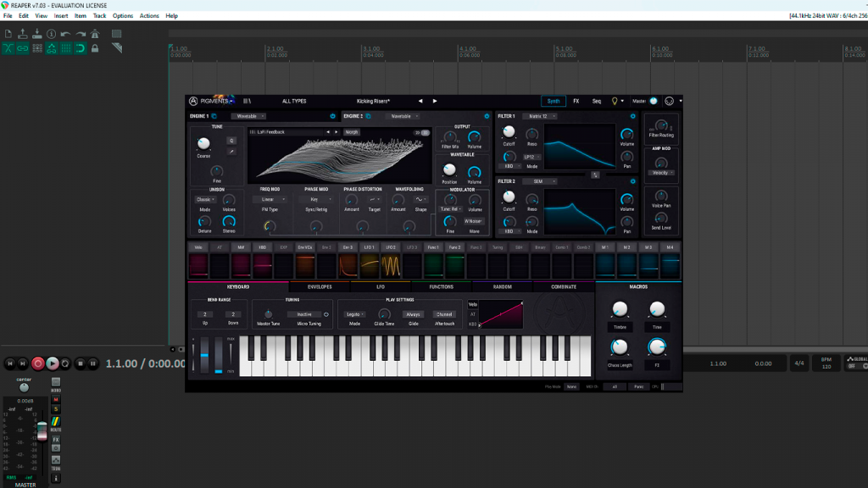This screenshot has width=868, height=488.
Task: Open the Linear FM Type dropdown
Action: (270, 199)
